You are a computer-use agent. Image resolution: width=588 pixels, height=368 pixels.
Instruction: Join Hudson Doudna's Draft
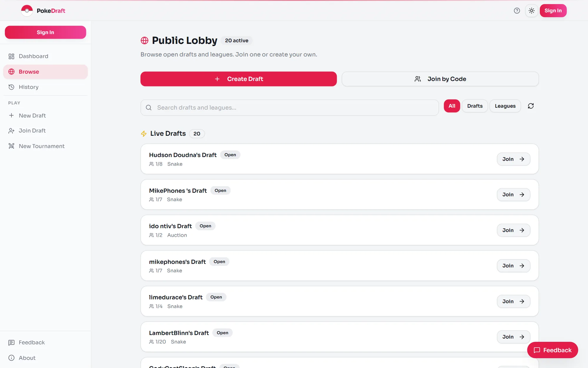[x=513, y=159]
